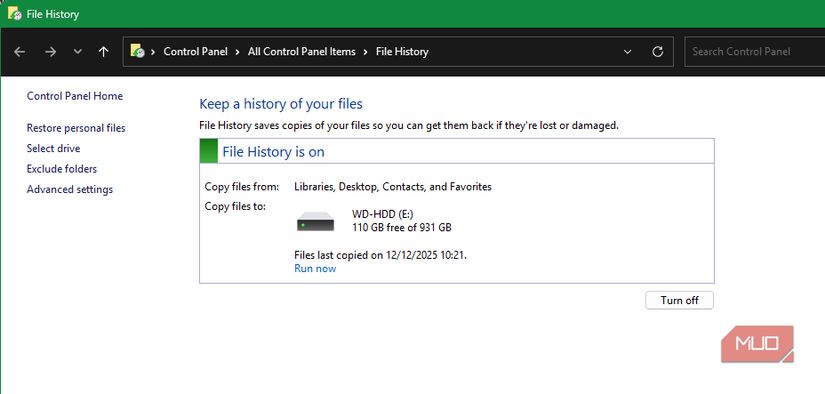Focus the Search Control Panel field
The width and height of the screenshot is (825, 394).
(x=754, y=52)
